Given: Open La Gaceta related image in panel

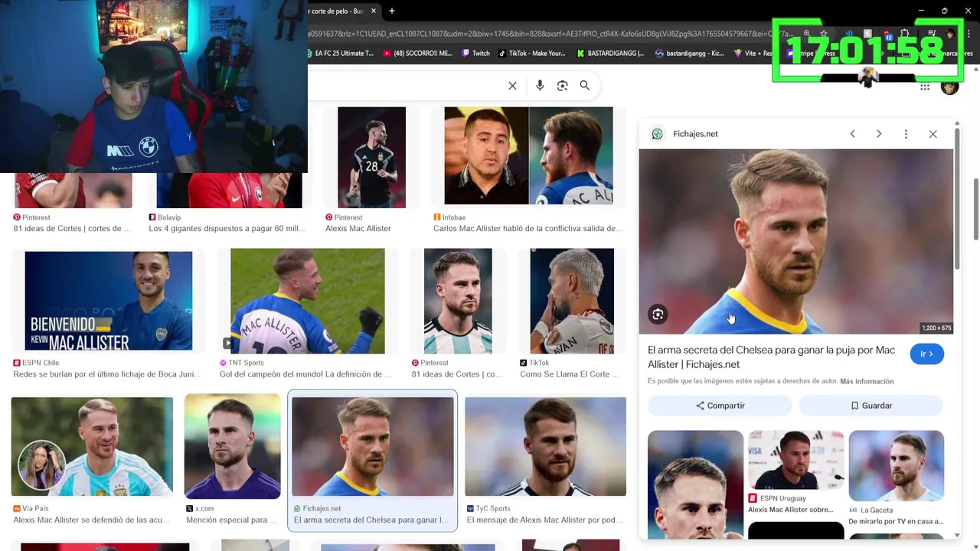Looking at the screenshot, I should point(896,465).
